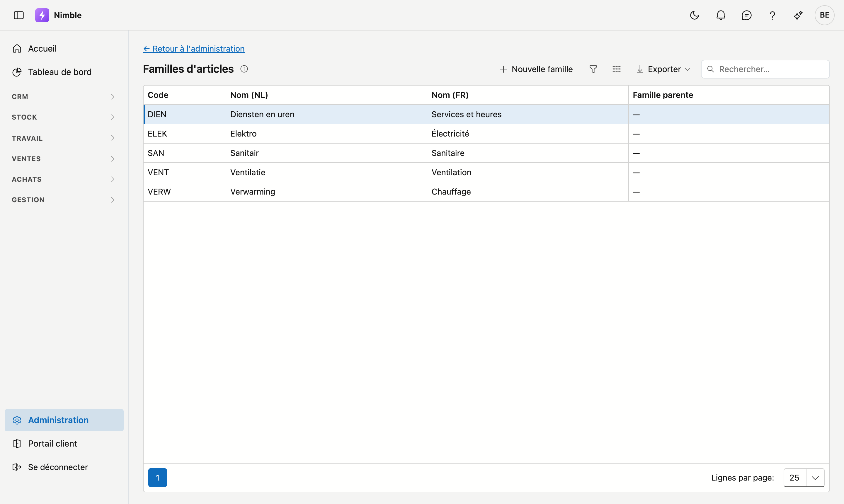This screenshot has height=504, width=844.
Task: Click the Nimble app name text
Action: [68, 15]
